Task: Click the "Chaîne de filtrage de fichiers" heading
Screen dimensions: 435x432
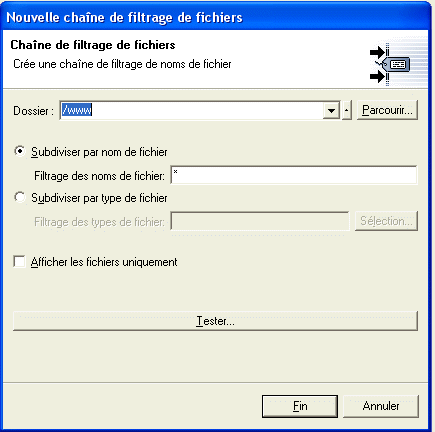Action: 93,45
